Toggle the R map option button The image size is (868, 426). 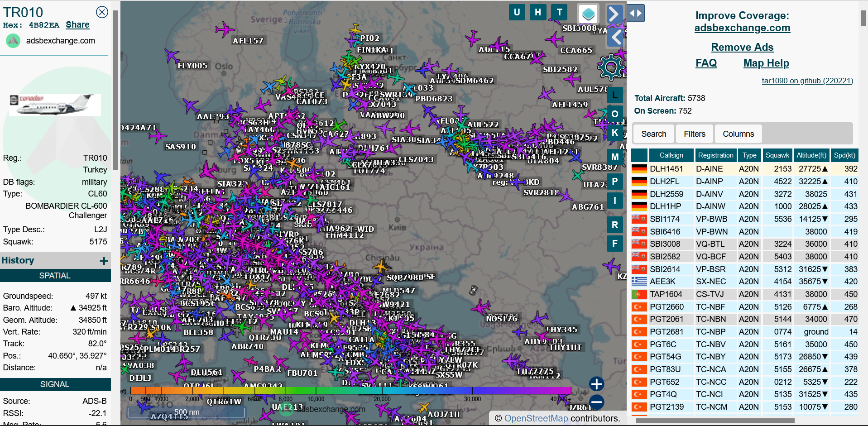[615, 225]
